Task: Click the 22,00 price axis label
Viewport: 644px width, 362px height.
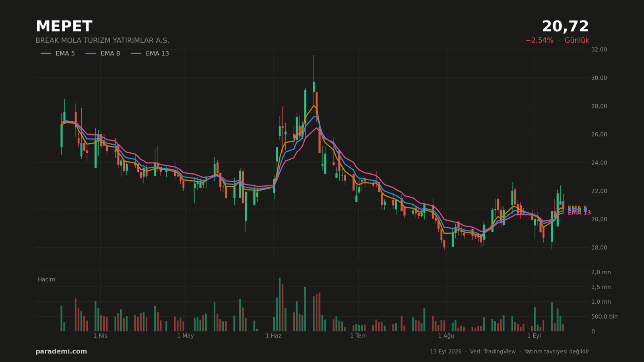Action: (x=599, y=191)
